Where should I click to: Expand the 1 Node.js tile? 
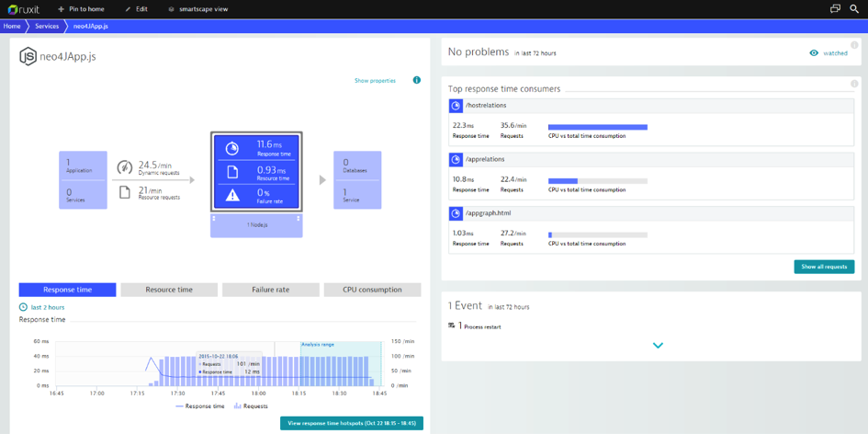point(256,225)
